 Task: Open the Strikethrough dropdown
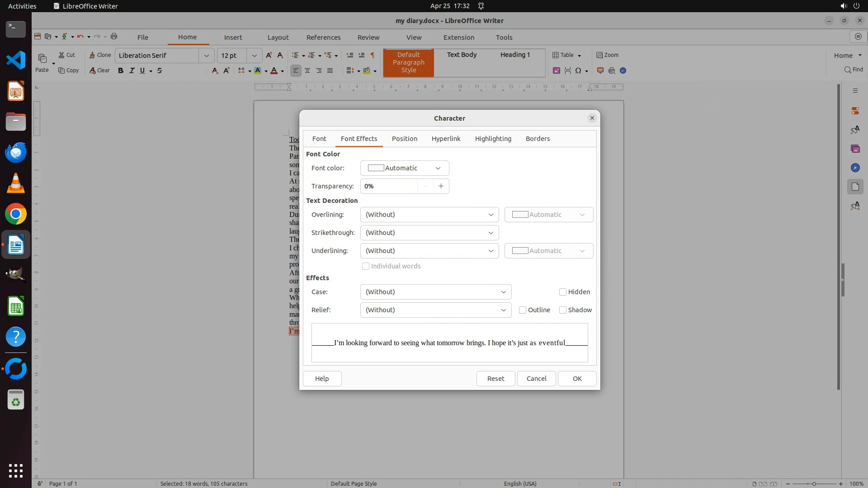pos(429,233)
